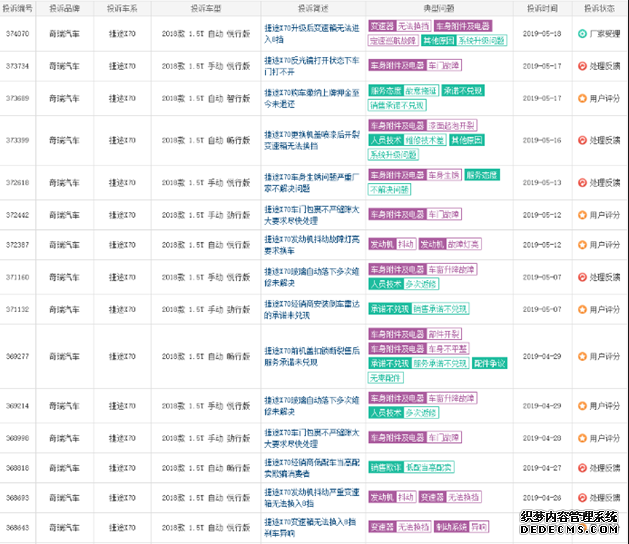Viewport: 629px width, 544px height.
Task: Click the 2018款 1.5T 自动 智行版 model cell
Action: click(x=206, y=98)
